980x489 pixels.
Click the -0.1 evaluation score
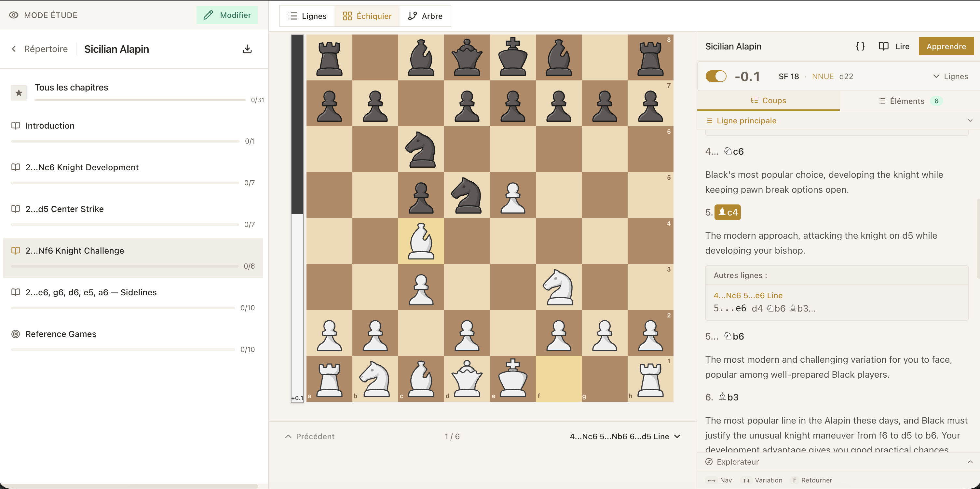pyautogui.click(x=746, y=77)
